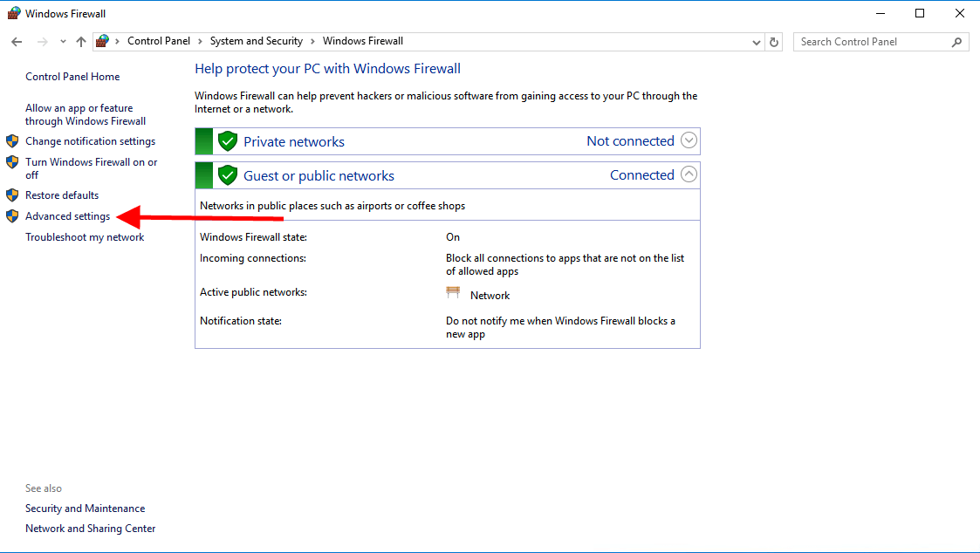Screen dimensions: 980x553
Task: Refresh the Control Panel address bar
Action: (x=774, y=42)
